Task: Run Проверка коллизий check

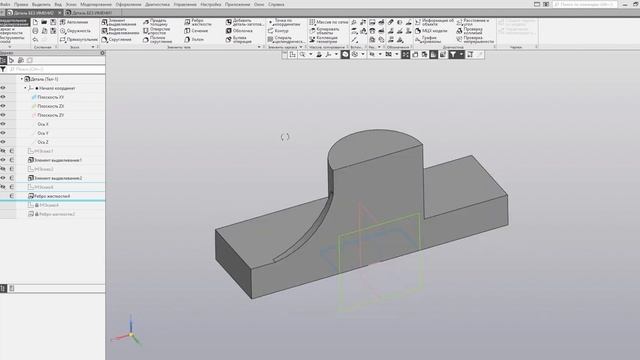Action: point(469,31)
